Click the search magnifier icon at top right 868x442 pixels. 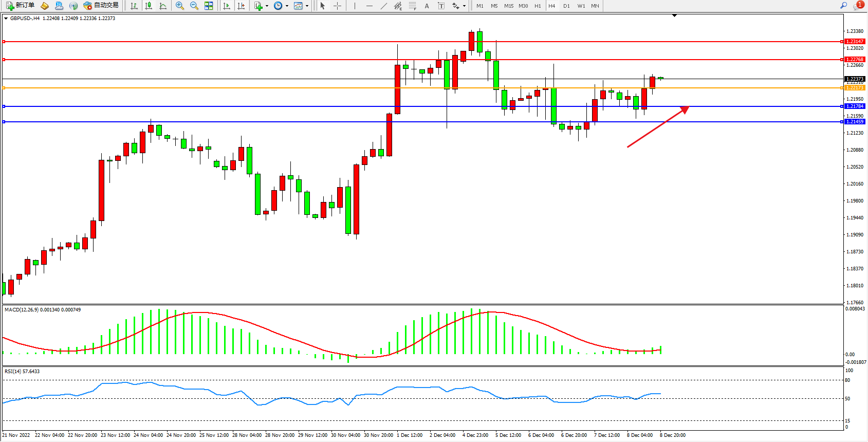[x=843, y=6]
